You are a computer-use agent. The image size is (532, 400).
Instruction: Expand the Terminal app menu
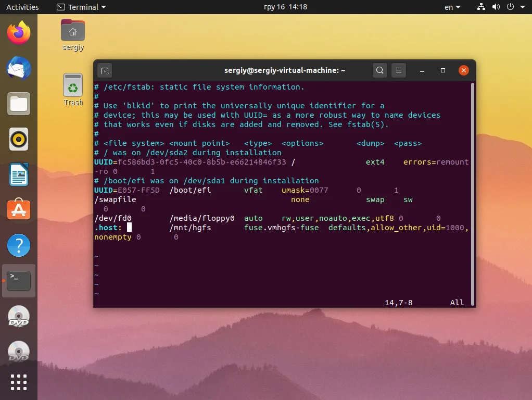tap(81, 7)
